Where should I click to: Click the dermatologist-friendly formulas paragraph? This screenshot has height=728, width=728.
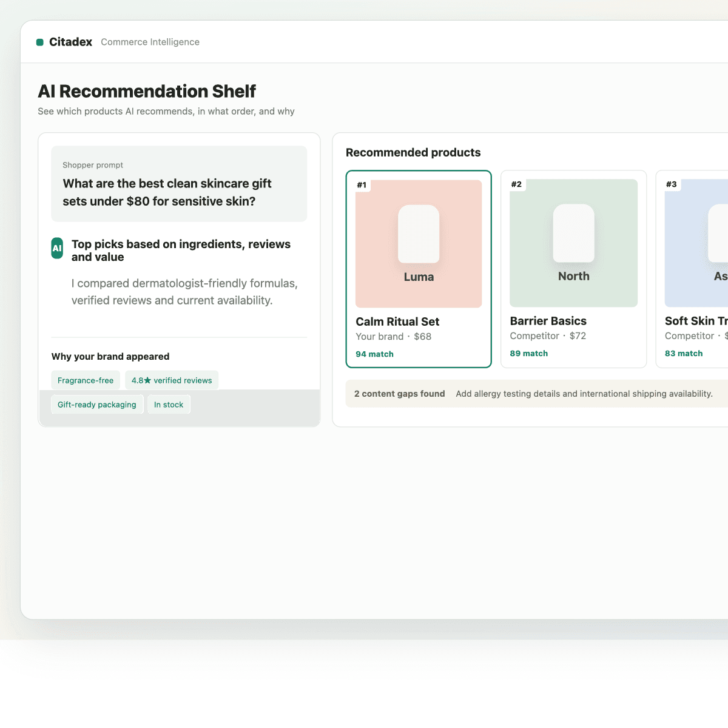(x=184, y=292)
